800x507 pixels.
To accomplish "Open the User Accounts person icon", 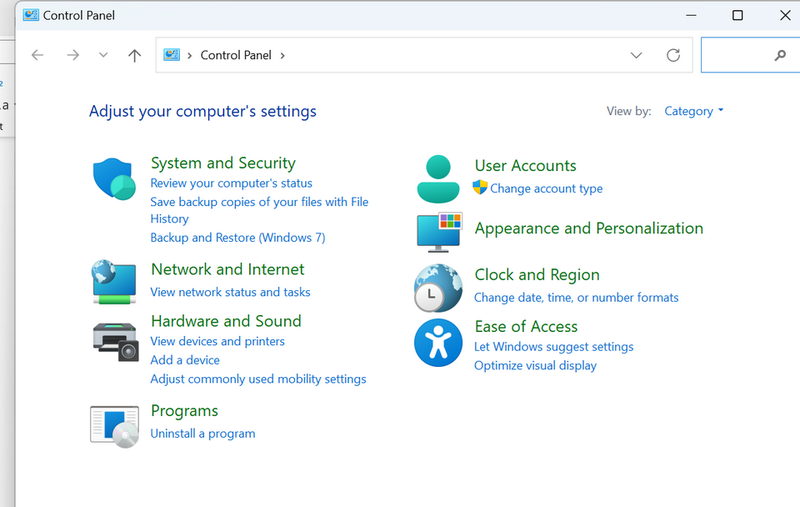I will (438, 179).
